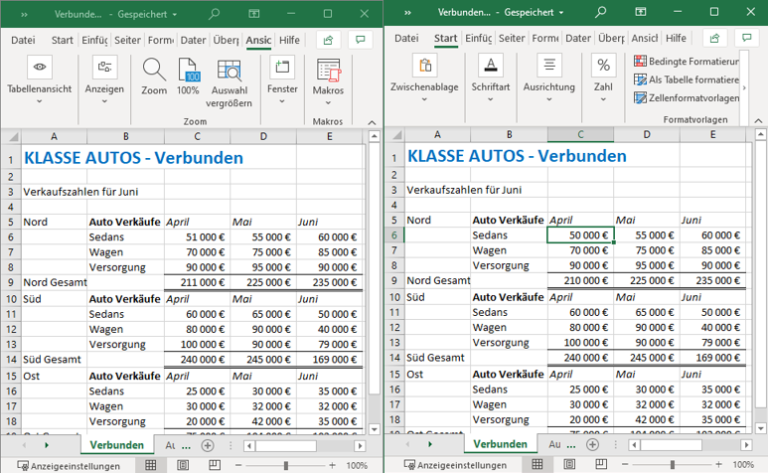
Task: Open ribbon display options in right title bar
Action: [641, 12]
